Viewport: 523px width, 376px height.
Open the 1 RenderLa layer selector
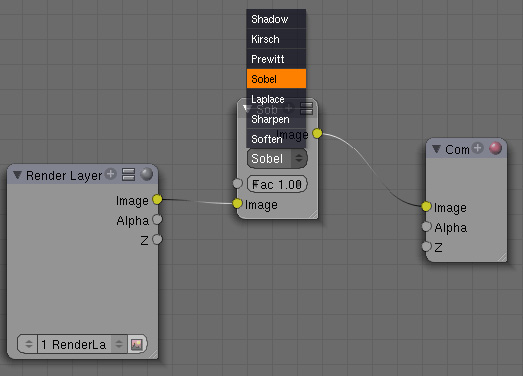tap(82, 344)
